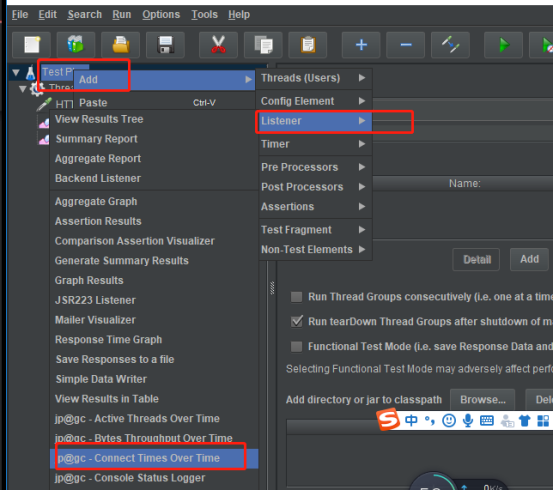Expand the Threads (Users) submenu

click(316, 78)
